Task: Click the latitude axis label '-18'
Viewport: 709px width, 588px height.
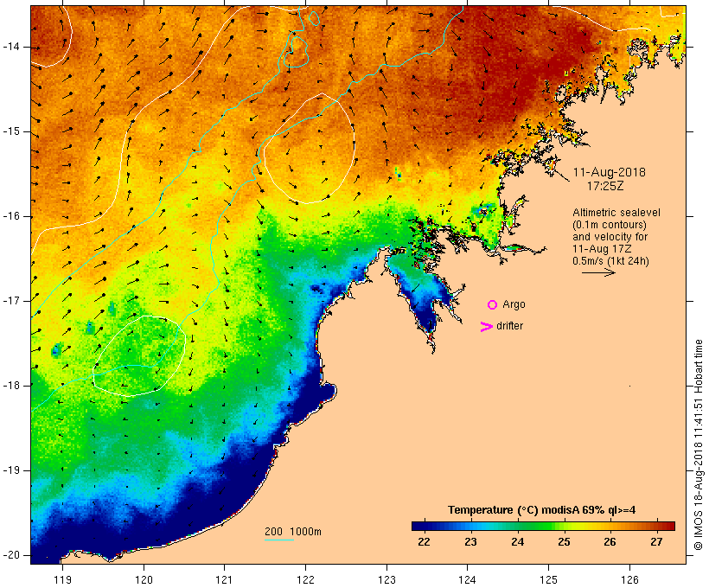Action: pyautogui.click(x=10, y=386)
